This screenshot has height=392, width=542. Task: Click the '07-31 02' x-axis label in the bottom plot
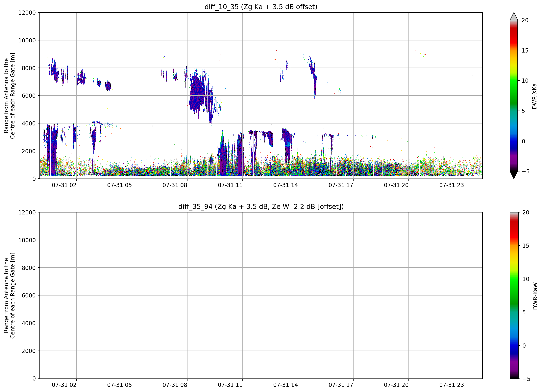tap(64, 385)
